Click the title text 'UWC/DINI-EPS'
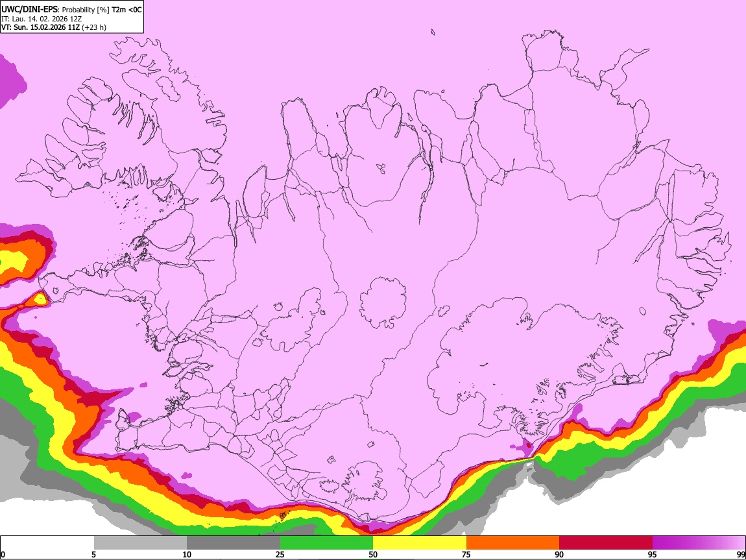Image resolution: width=746 pixels, height=560 pixels. coord(30,10)
